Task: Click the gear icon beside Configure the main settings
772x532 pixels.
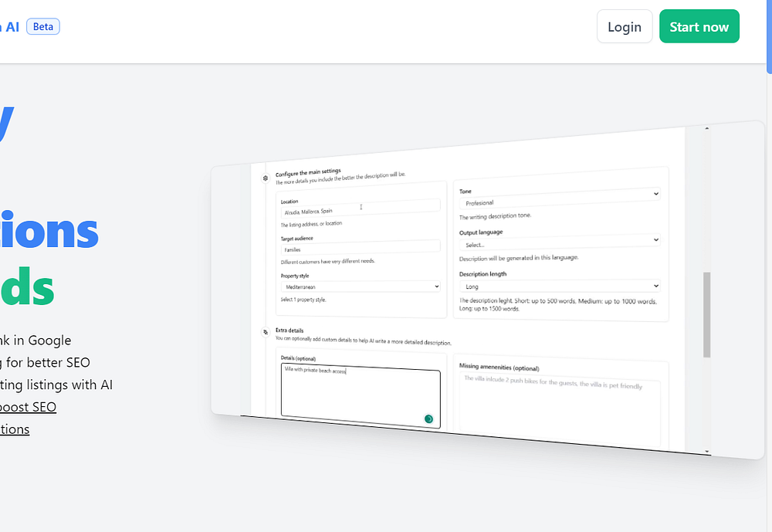Action: click(266, 178)
